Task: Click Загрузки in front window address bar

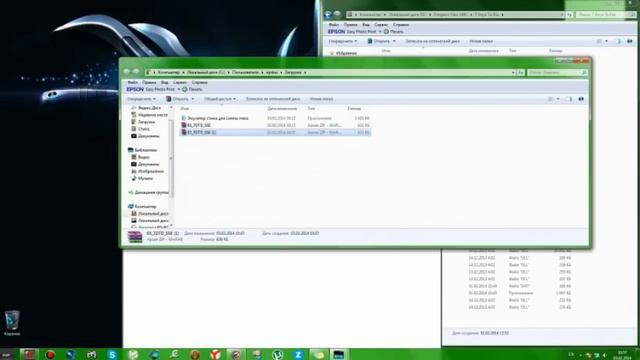Action: tap(293, 72)
